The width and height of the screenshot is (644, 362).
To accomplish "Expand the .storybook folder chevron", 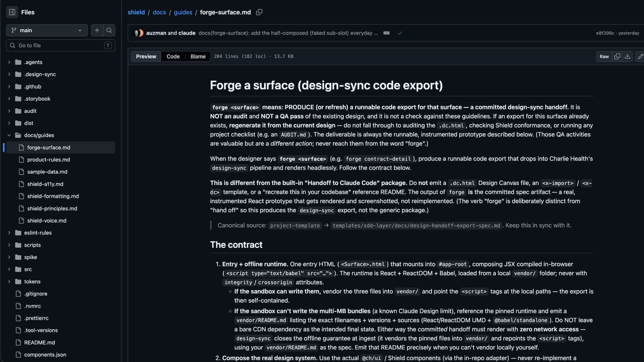I will click(9, 99).
